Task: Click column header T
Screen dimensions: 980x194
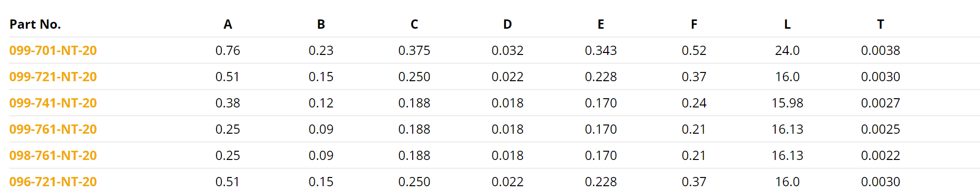Action: (x=881, y=24)
